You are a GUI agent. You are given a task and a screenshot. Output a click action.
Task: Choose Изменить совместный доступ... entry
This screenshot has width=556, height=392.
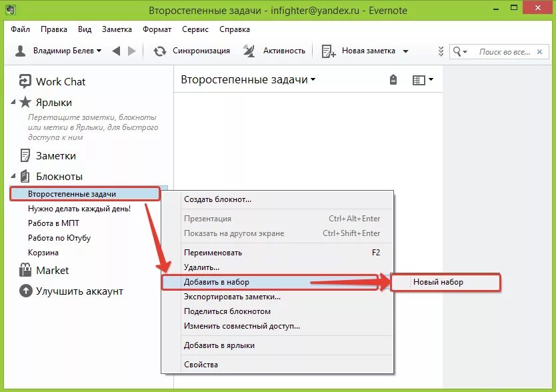277,325
